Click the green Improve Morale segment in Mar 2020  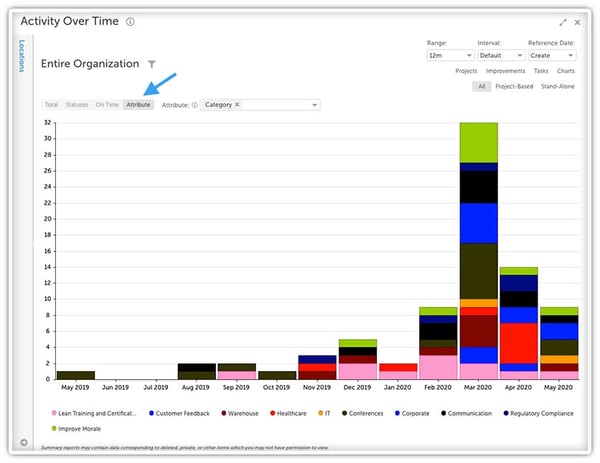pos(479,143)
